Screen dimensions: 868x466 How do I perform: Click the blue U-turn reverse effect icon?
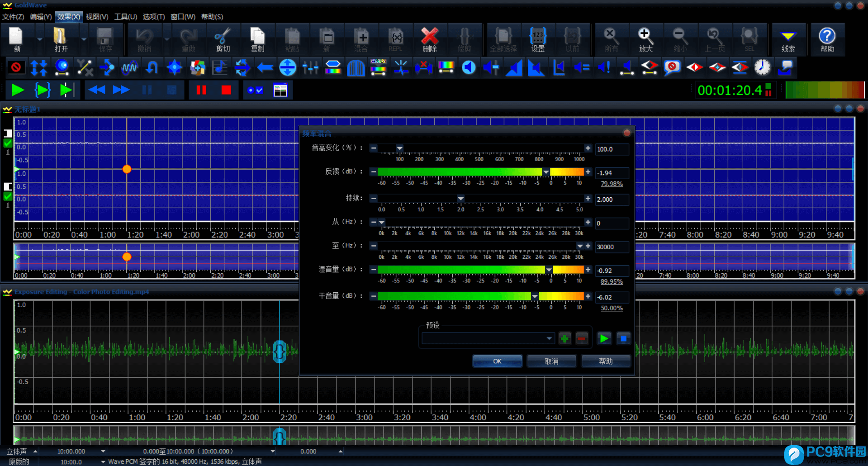(x=152, y=68)
